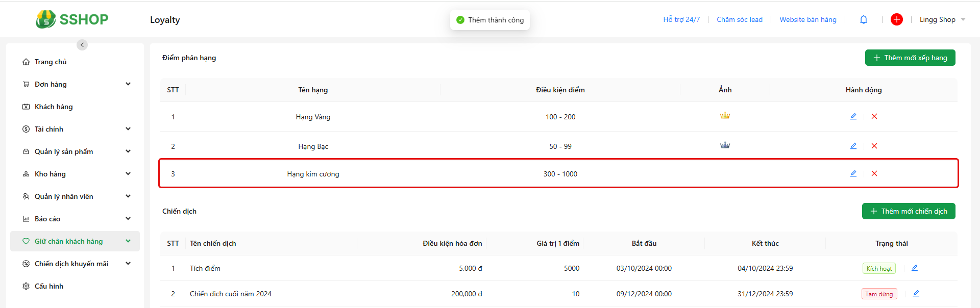Edit the Hạng Vàng rank
Screen dimensions: 980x308
(x=853, y=116)
